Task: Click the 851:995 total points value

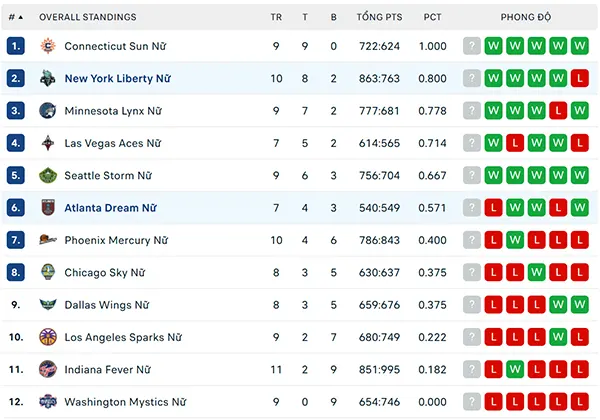Action: pos(379,370)
